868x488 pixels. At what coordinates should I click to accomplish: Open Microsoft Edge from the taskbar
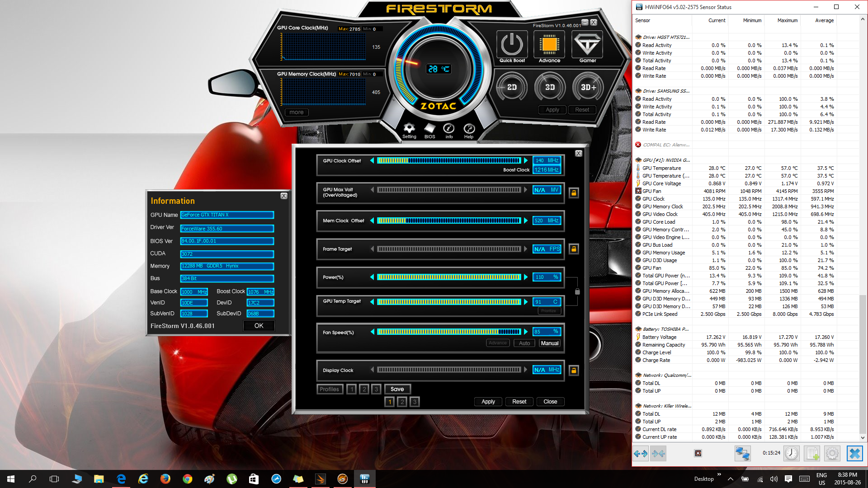(x=121, y=479)
